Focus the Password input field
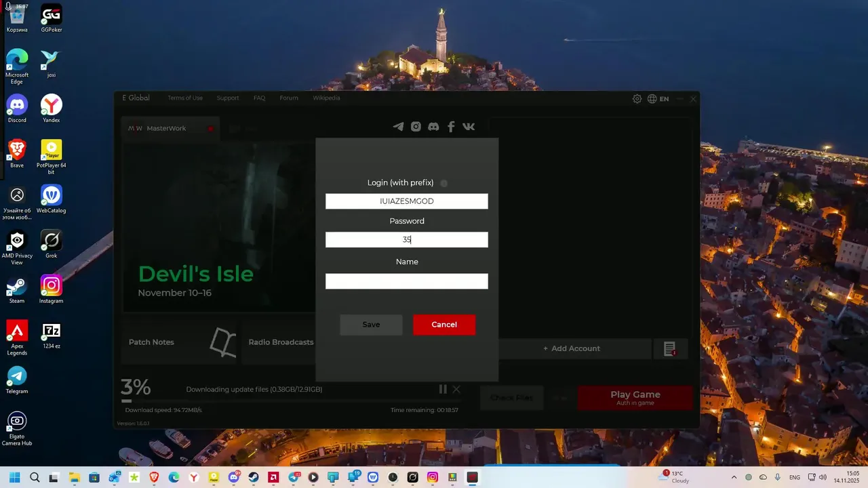 point(407,240)
